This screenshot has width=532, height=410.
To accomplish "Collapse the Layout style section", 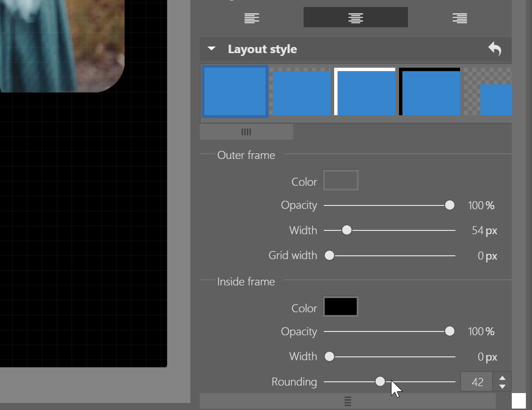I will pyautogui.click(x=211, y=49).
